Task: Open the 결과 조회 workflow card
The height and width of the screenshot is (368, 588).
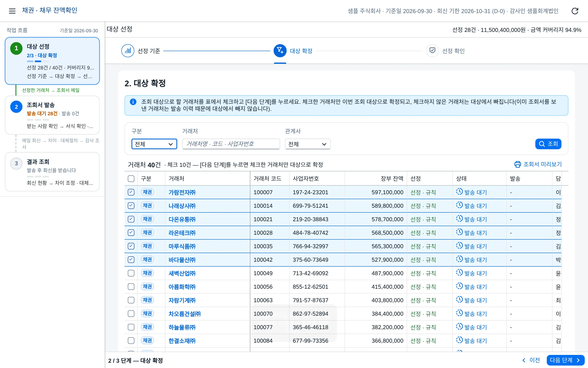Action: pyautogui.click(x=52, y=172)
